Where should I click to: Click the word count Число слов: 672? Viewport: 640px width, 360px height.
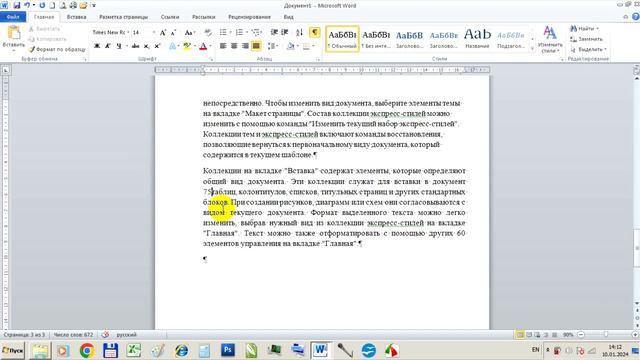point(73,335)
